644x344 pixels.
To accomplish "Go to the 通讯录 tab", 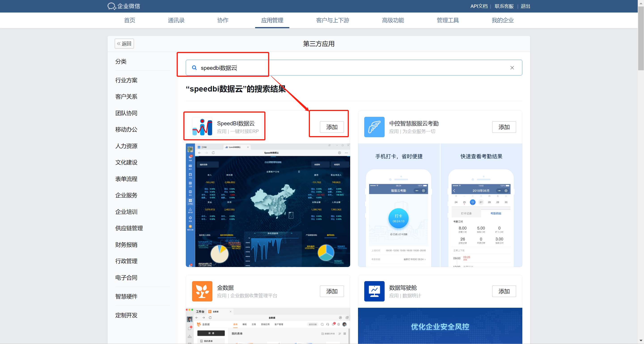I will (176, 20).
